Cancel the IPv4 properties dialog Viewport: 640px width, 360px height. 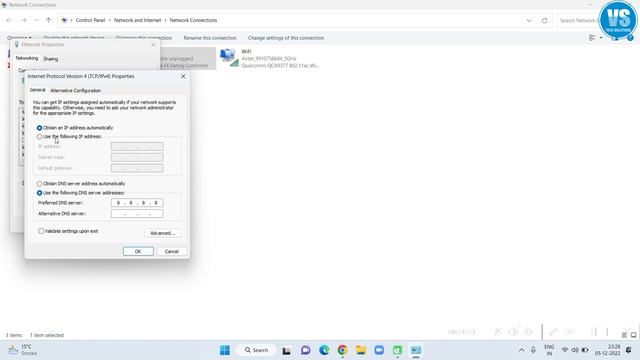pos(172,251)
